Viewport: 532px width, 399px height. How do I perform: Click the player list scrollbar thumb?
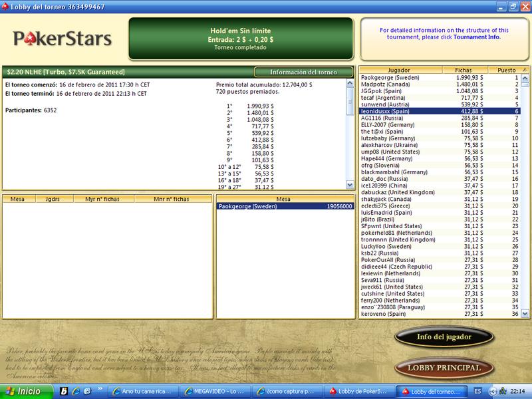525,85
